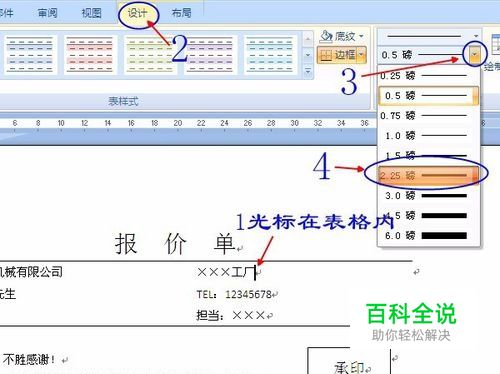The image size is (500, 374).
Task: Apply the blue banded table style thumbnail
Action: click(x=30, y=55)
